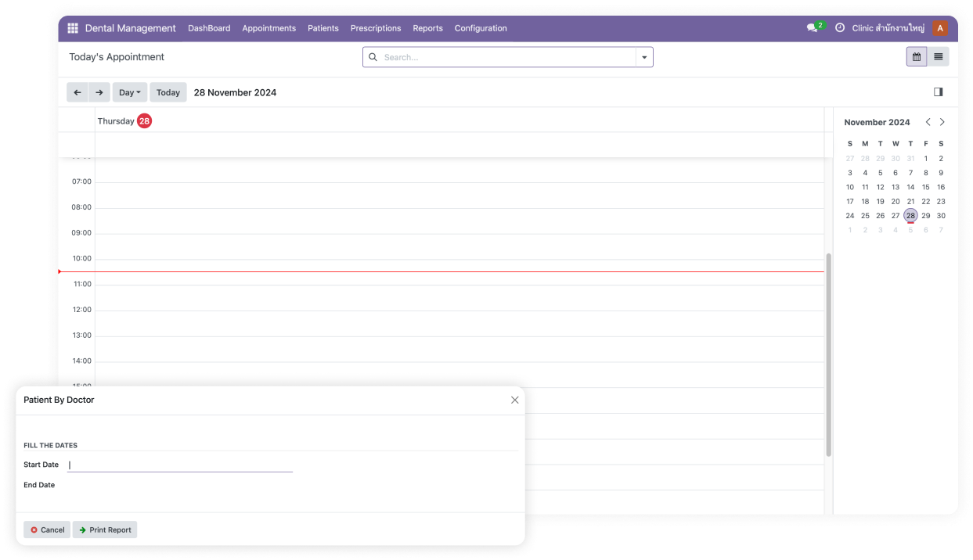Go to previous day with left arrow
This screenshot has height=560, width=973.
click(77, 92)
